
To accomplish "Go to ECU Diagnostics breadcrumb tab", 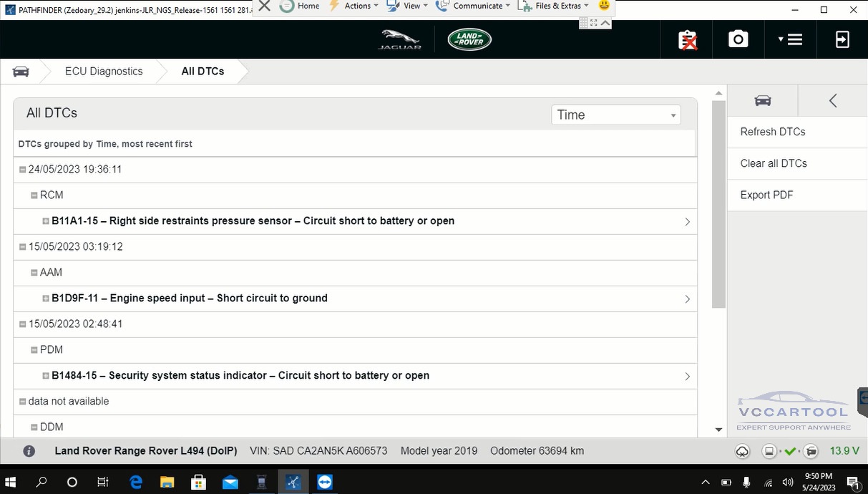I will tap(104, 71).
